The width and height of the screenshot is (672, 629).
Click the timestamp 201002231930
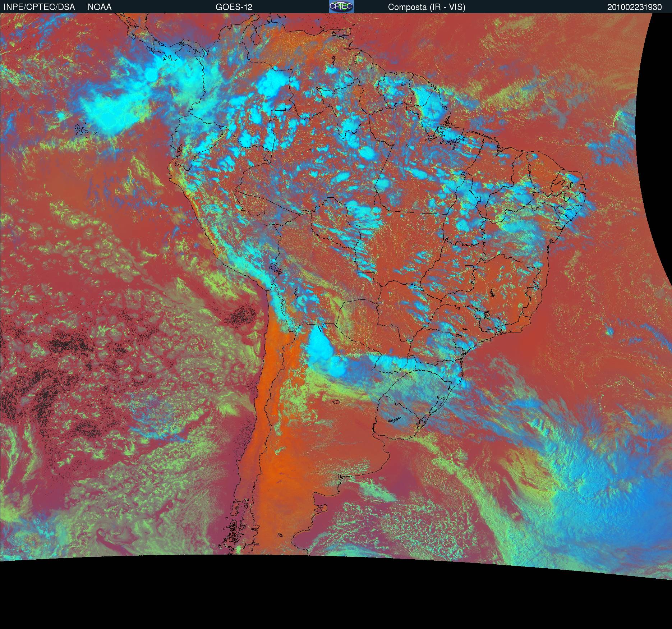(635, 7)
